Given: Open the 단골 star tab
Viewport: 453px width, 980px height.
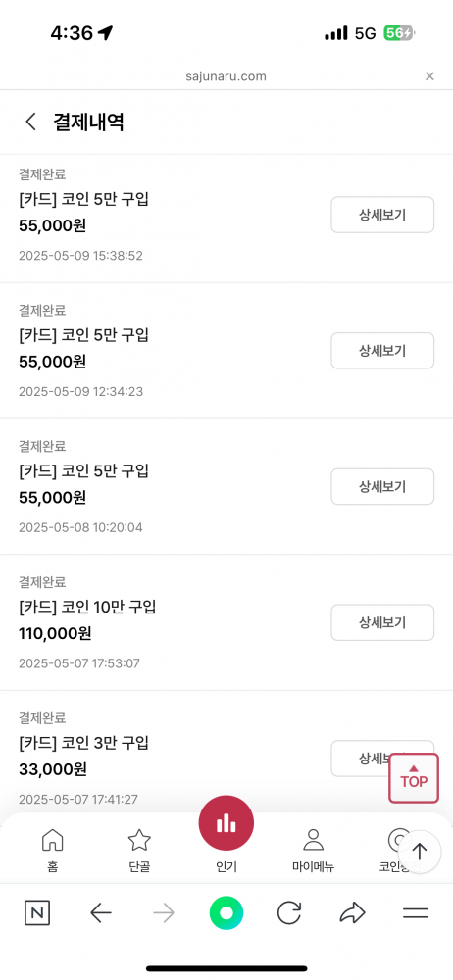Looking at the screenshot, I should (139, 850).
